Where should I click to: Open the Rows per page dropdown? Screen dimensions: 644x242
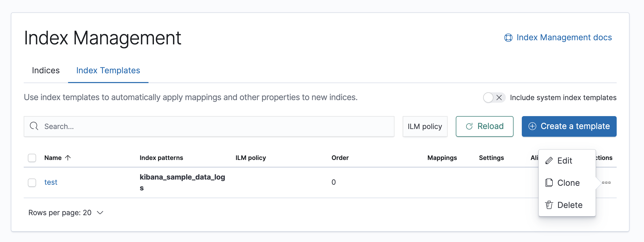[x=66, y=213]
